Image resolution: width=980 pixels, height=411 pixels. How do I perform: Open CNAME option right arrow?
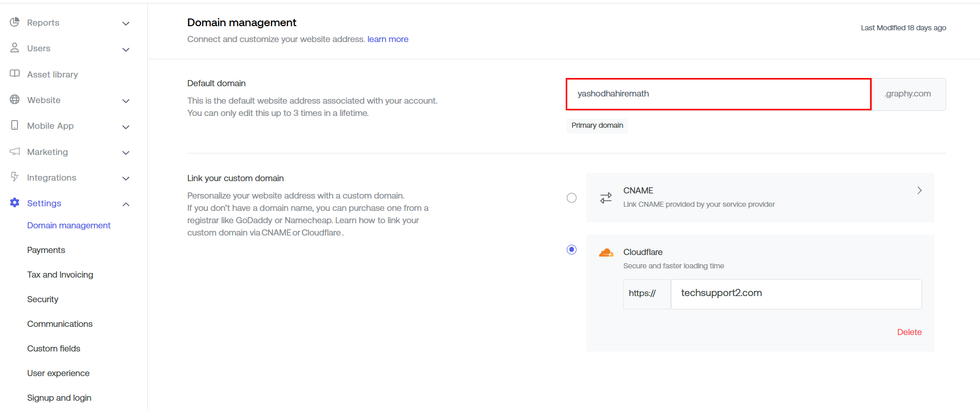[919, 190]
